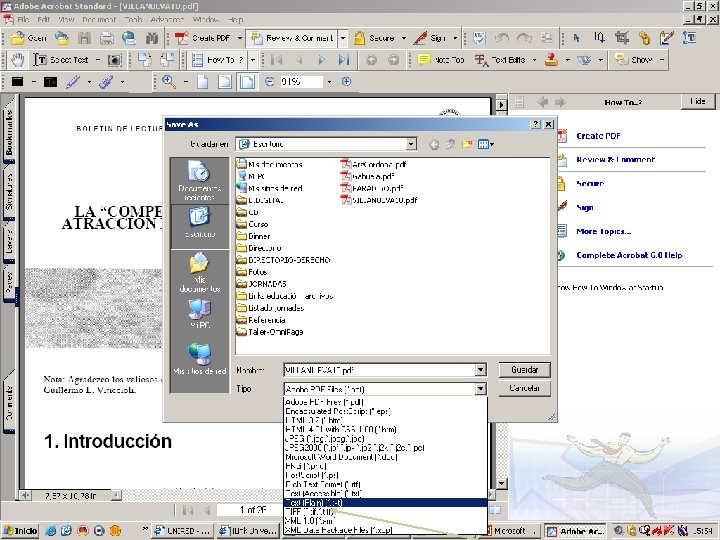Click the Mi PC places icon

199,314
